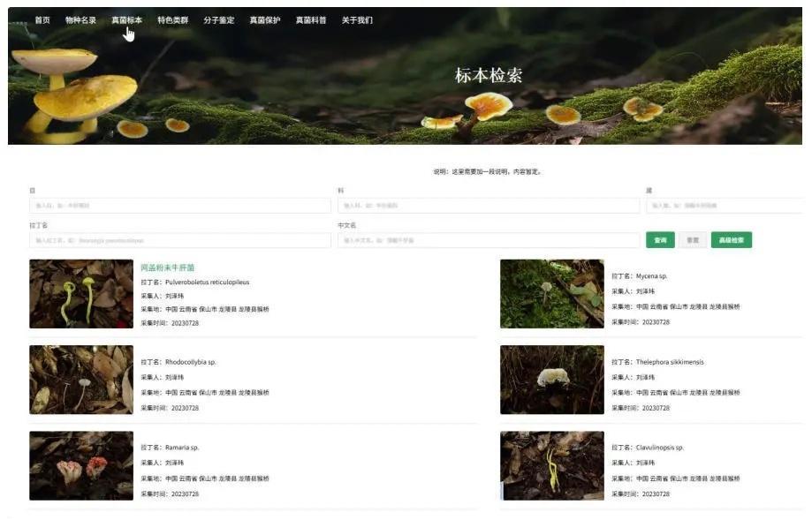Click the 采集时间 line of the Ramaria sp. card
The height and width of the screenshot is (520, 812).
point(170,494)
